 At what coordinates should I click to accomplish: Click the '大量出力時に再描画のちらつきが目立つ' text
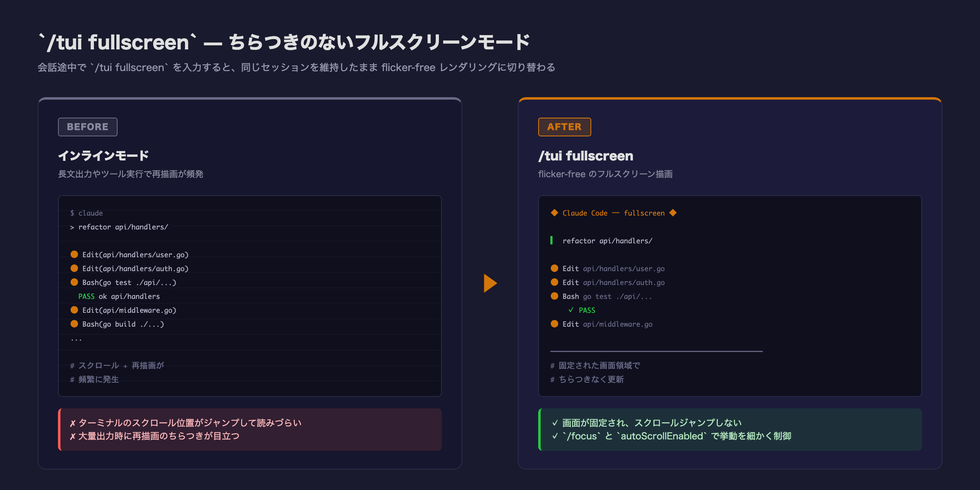159,437
